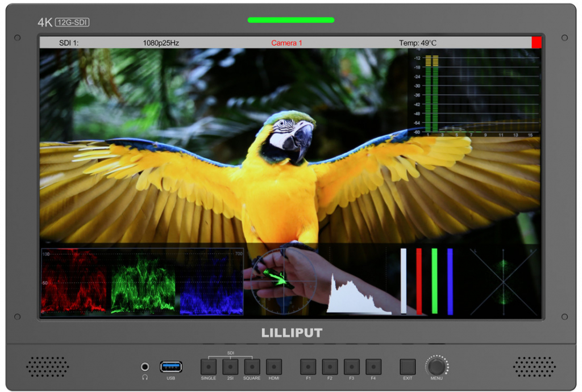Click the white histogram graph

tap(359, 294)
